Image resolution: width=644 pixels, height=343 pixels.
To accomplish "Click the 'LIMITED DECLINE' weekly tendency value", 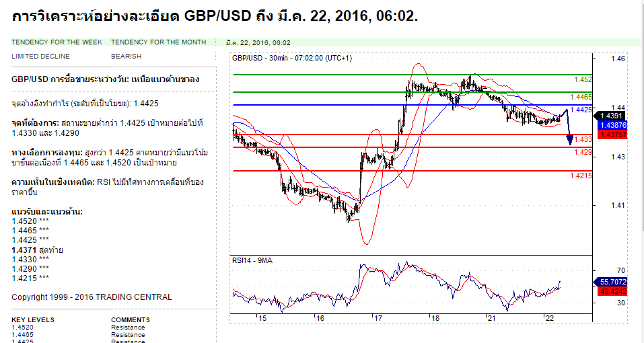I will [x=40, y=56].
